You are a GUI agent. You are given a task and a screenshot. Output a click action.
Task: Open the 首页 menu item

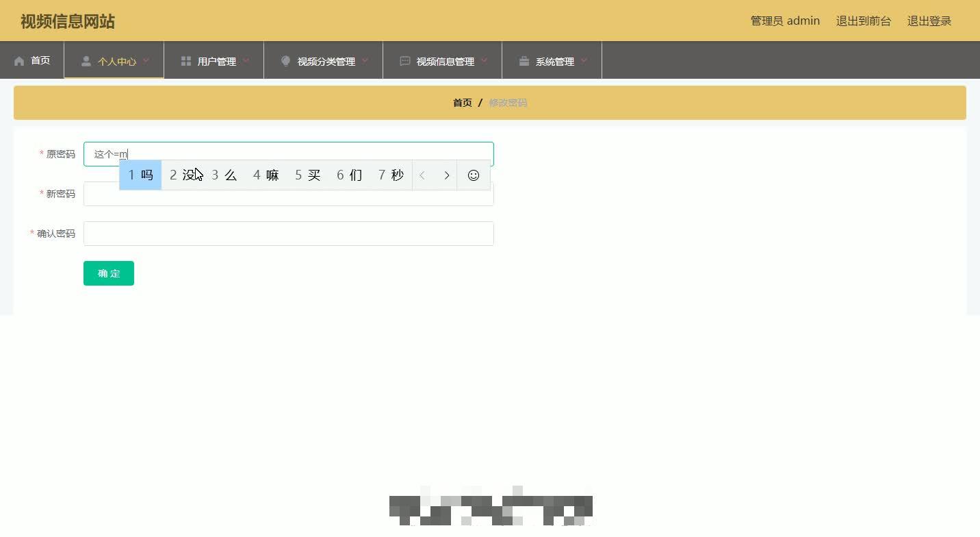(x=32, y=60)
